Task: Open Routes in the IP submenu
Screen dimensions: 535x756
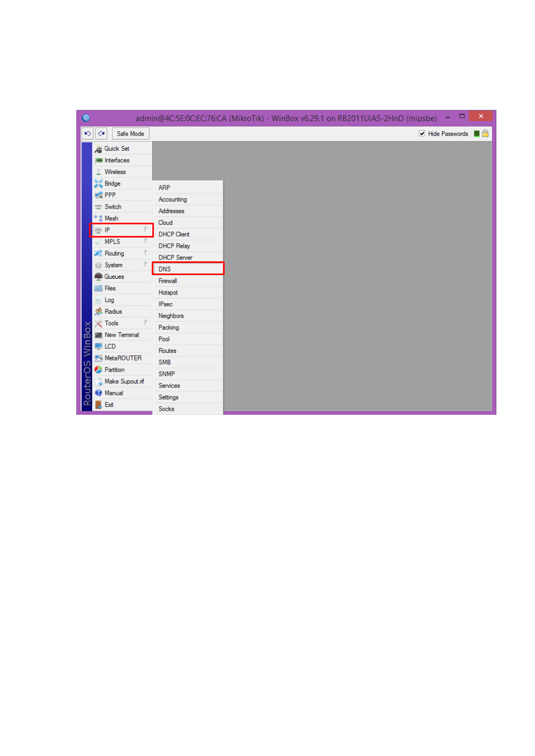Action: 188,351
